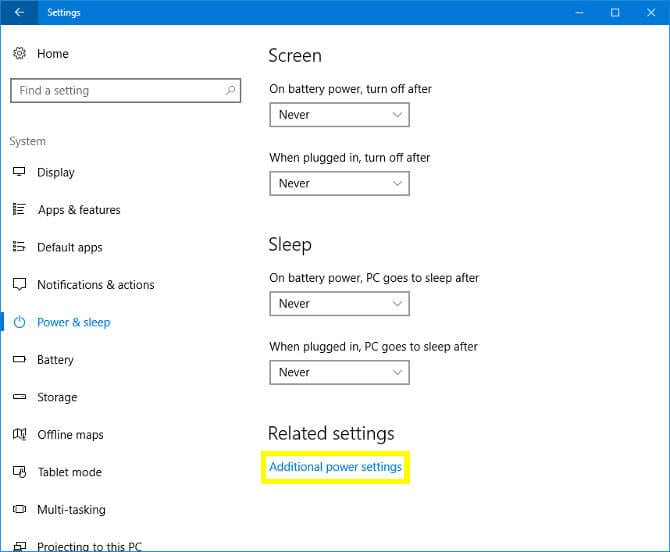Screen dimensions: 670x552
Task: Click the search magnifier icon
Action: tap(230, 90)
